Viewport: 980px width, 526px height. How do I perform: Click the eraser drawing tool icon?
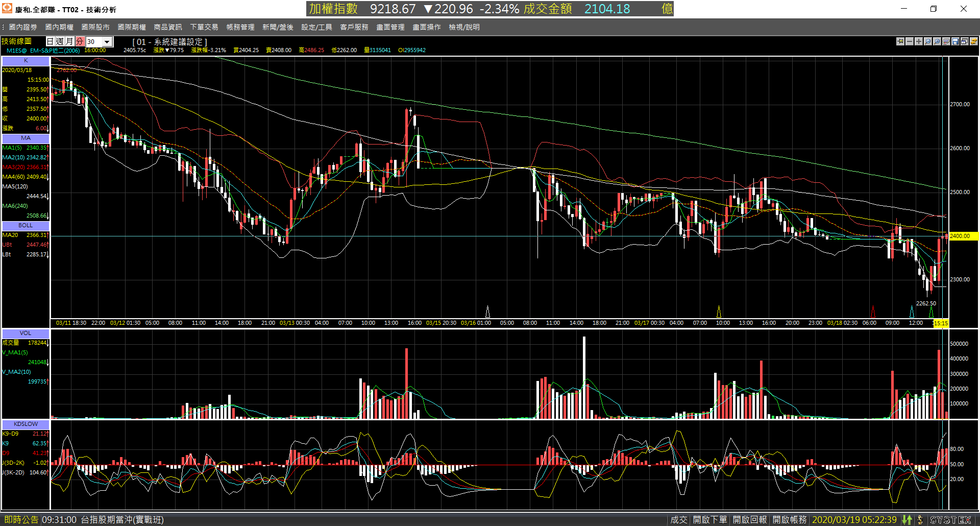point(946,41)
